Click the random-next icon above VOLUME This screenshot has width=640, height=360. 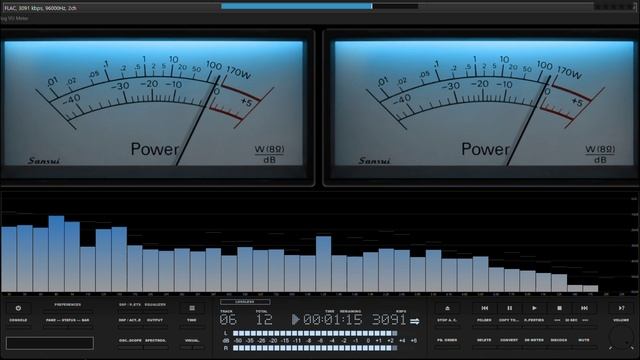coord(621,308)
